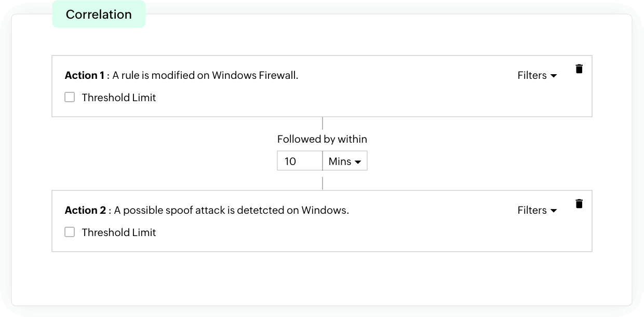Click the connector line above Followed by within
The height and width of the screenshot is (317, 644).
(323, 123)
